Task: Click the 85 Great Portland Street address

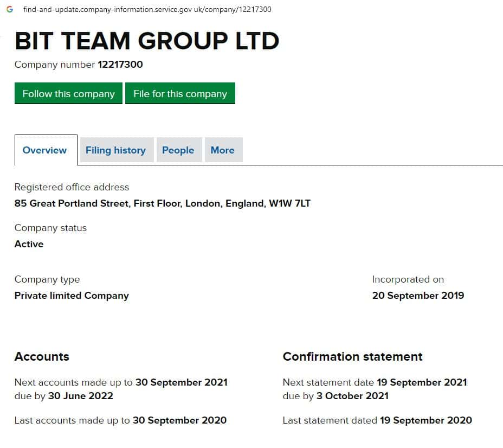Action: pos(162,204)
